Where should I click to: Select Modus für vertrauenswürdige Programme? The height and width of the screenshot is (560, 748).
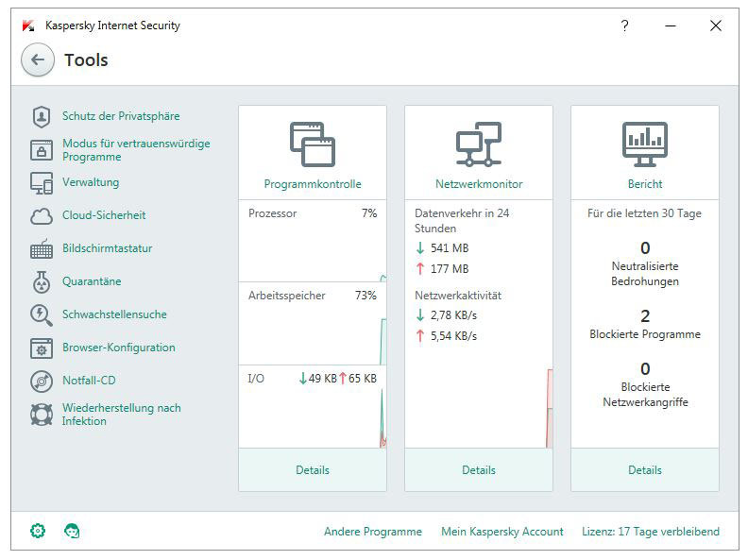(136, 150)
